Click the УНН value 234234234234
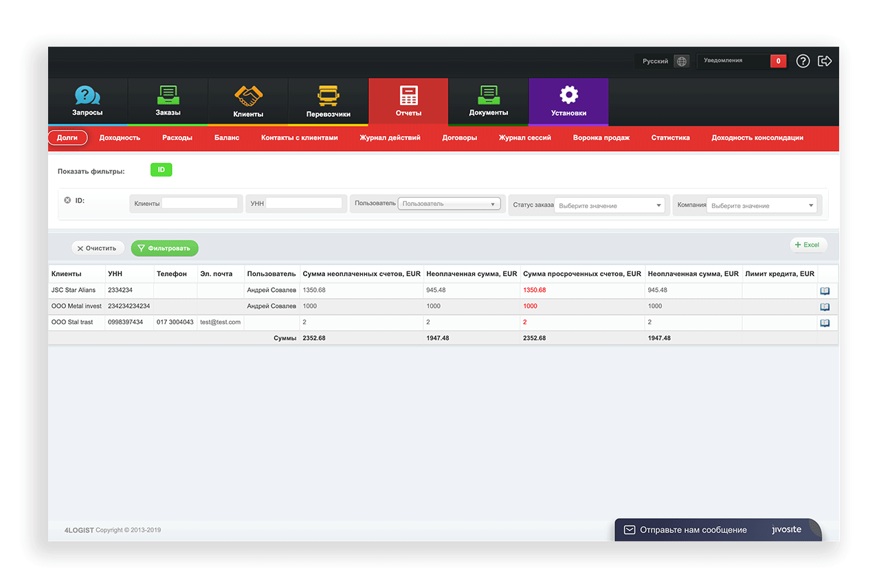This screenshot has height=588, width=888. click(x=129, y=306)
